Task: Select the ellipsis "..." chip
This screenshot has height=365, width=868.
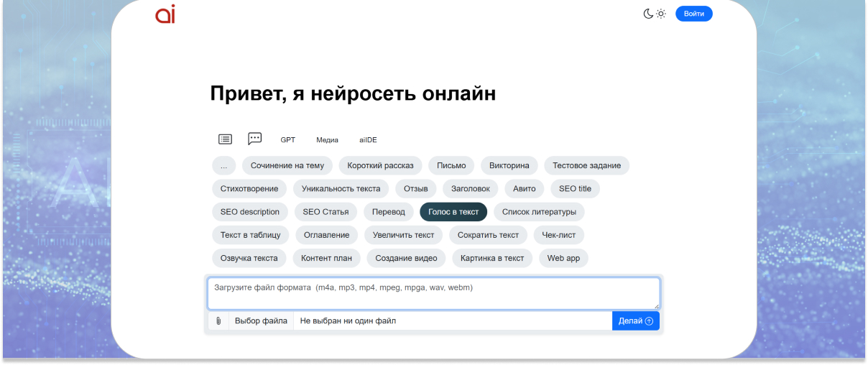Action: click(224, 165)
